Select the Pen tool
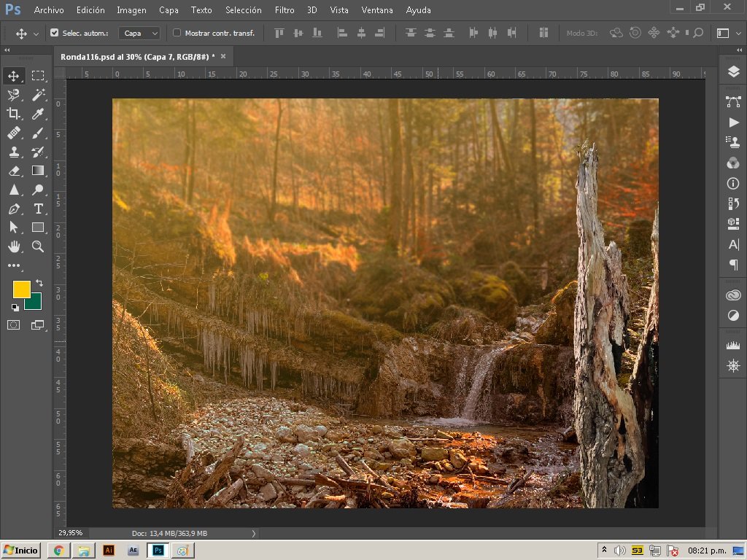Image resolution: width=747 pixels, height=560 pixels. click(x=13, y=209)
